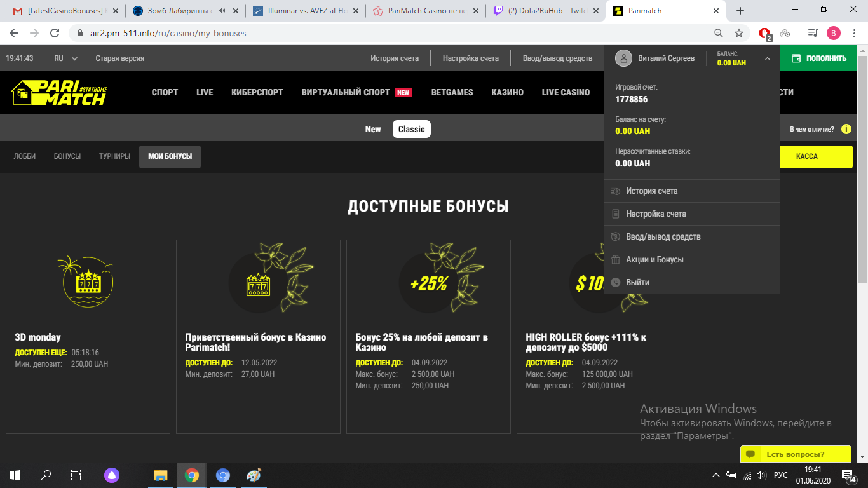Click the info icon beside 'В чем отличие?'
The height and width of the screenshot is (488, 868).
846,129
